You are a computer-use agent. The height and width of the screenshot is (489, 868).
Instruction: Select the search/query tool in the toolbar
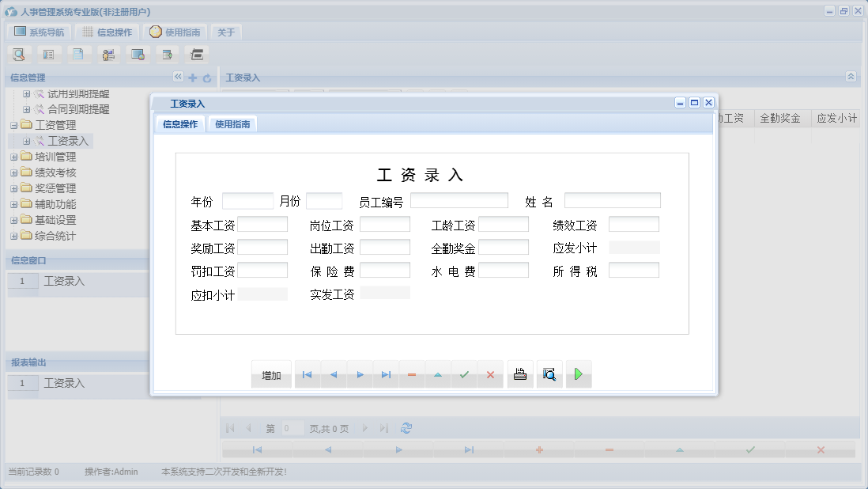point(17,54)
